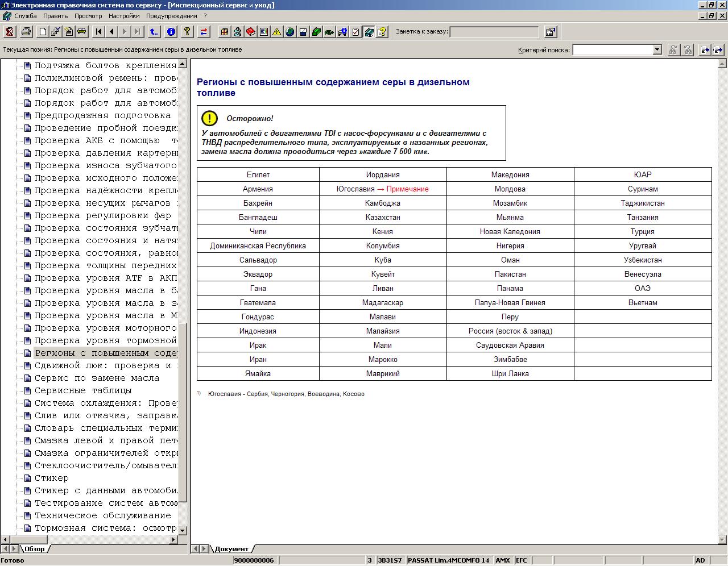Screen dimensions: 728x566
Task: Click the globe icon in the toolbar
Action: click(290, 32)
